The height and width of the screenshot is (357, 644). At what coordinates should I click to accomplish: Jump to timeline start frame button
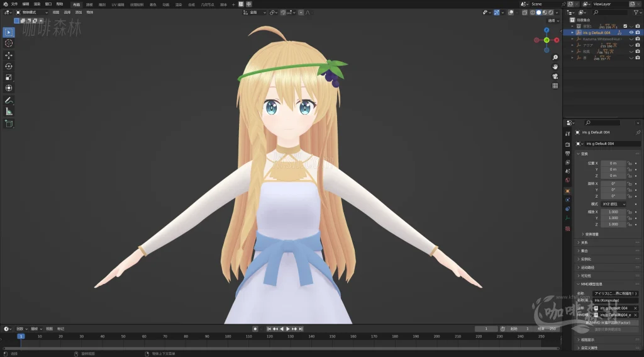[x=269, y=329]
